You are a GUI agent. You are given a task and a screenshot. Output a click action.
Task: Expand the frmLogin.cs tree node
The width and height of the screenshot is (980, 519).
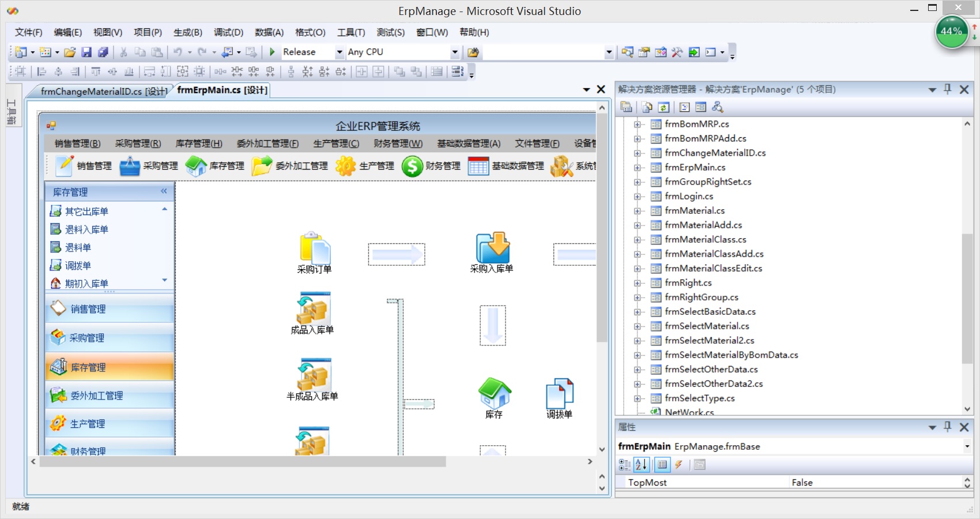click(x=638, y=197)
